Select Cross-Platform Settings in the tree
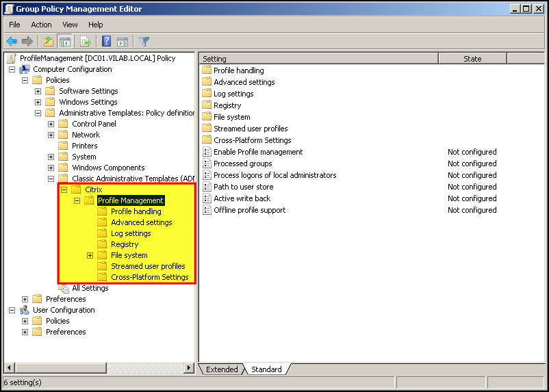This screenshot has height=392, width=549. tap(149, 277)
